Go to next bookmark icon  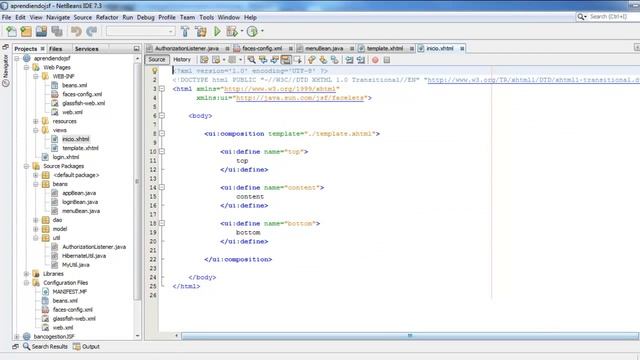(x=323, y=60)
